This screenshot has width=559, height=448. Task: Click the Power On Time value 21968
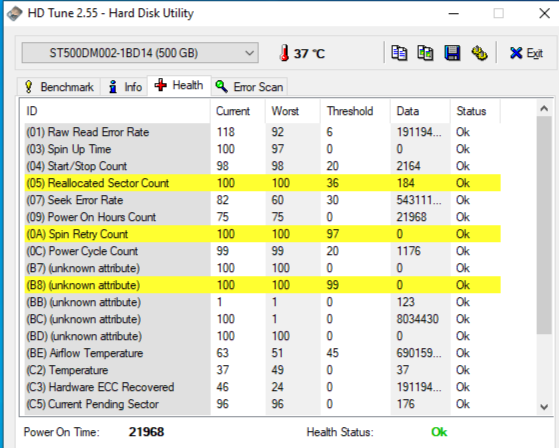[146, 432]
